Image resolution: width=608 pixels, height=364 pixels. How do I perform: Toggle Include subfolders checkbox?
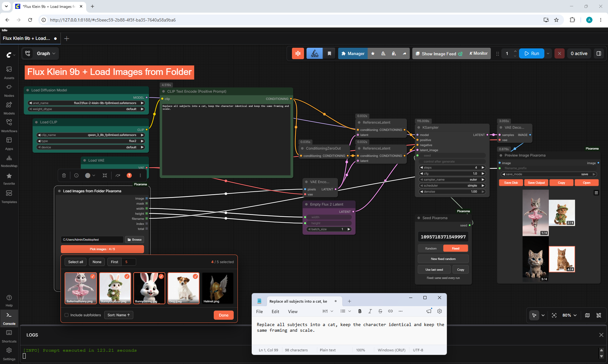click(66, 315)
